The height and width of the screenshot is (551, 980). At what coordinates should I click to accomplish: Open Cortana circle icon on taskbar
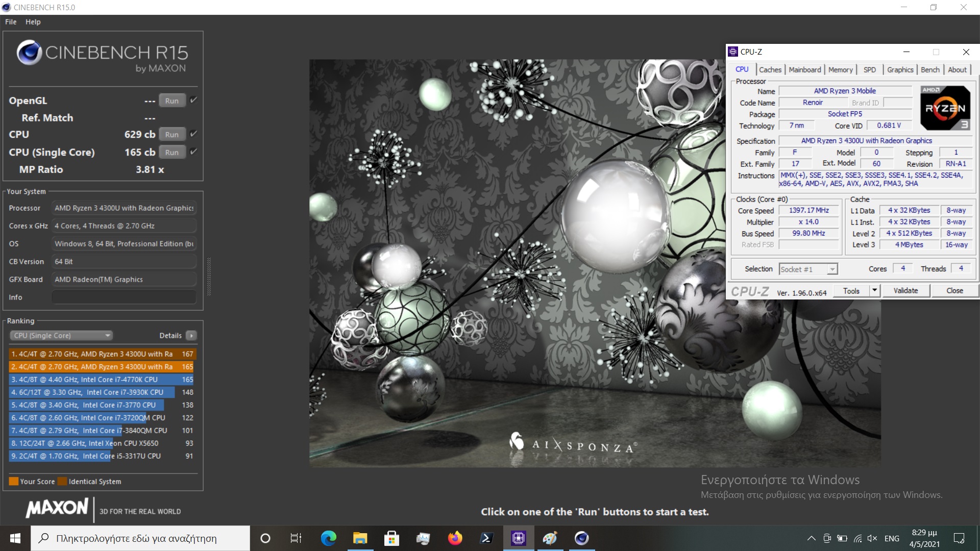point(265,538)
